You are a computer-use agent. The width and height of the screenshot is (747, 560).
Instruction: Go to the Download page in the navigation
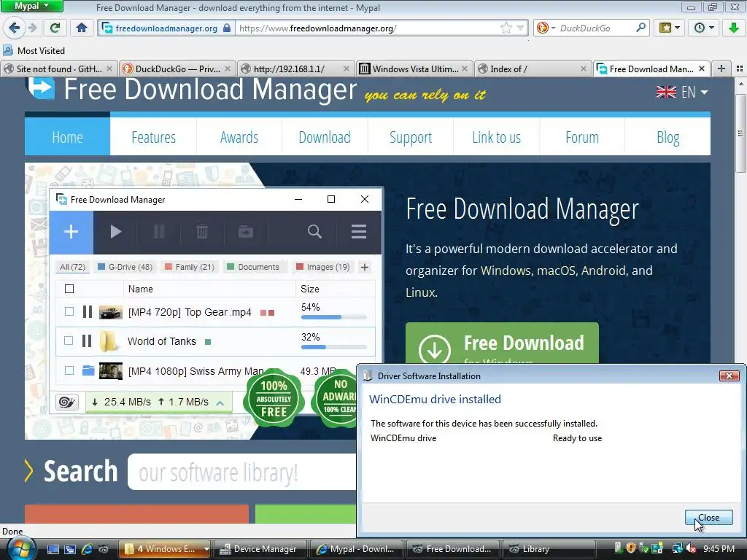tap(325, 136)
